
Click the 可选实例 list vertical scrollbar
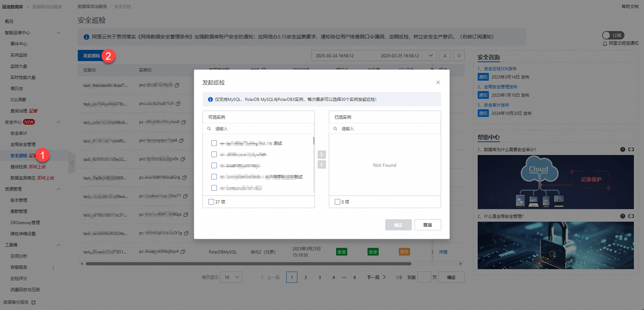click(x=314, y=141)
